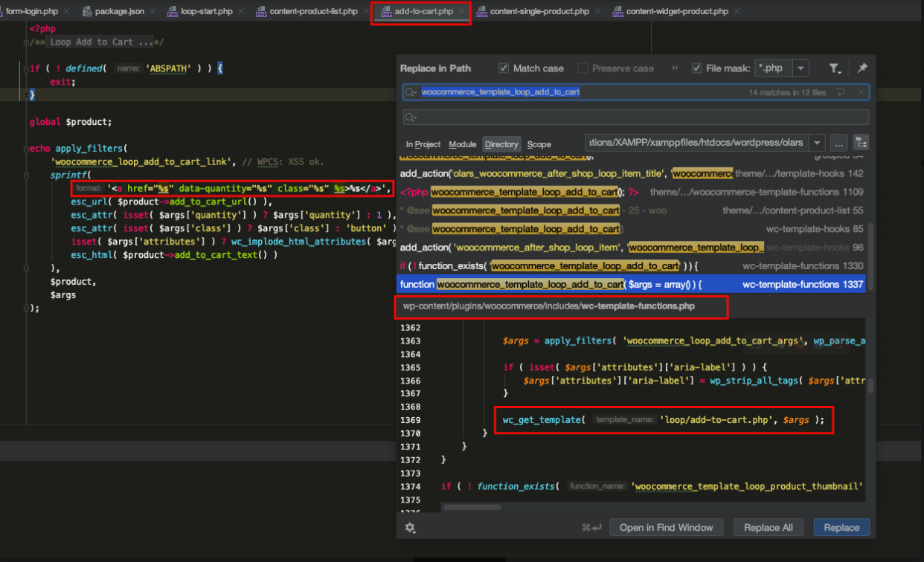Browse for directory with the ... button
924x562 pixels.
click(838, 143)
